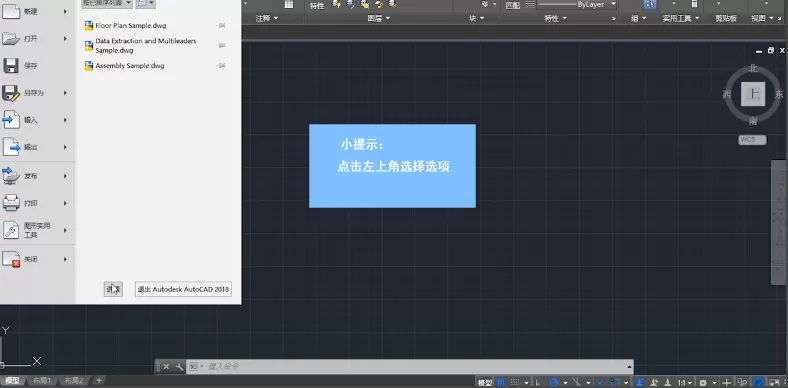Switch to the 布局1 layout tab

42,380
